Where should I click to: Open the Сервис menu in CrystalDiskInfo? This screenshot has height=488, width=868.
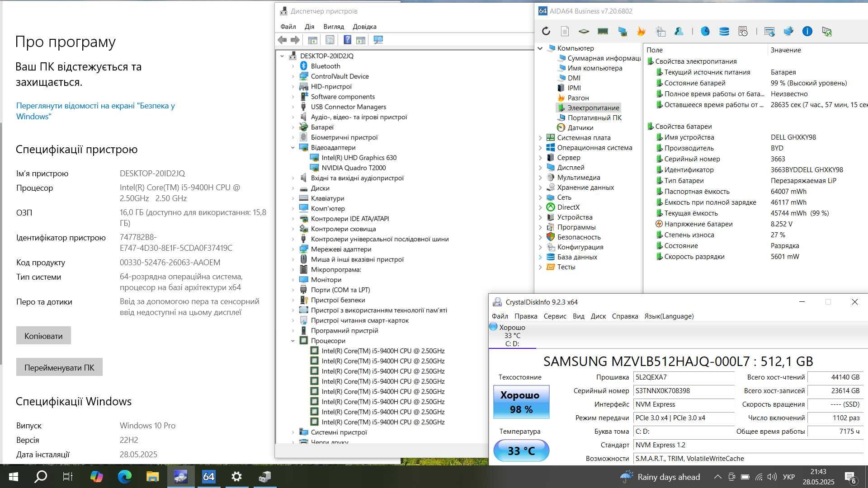[x=555, y=316]
